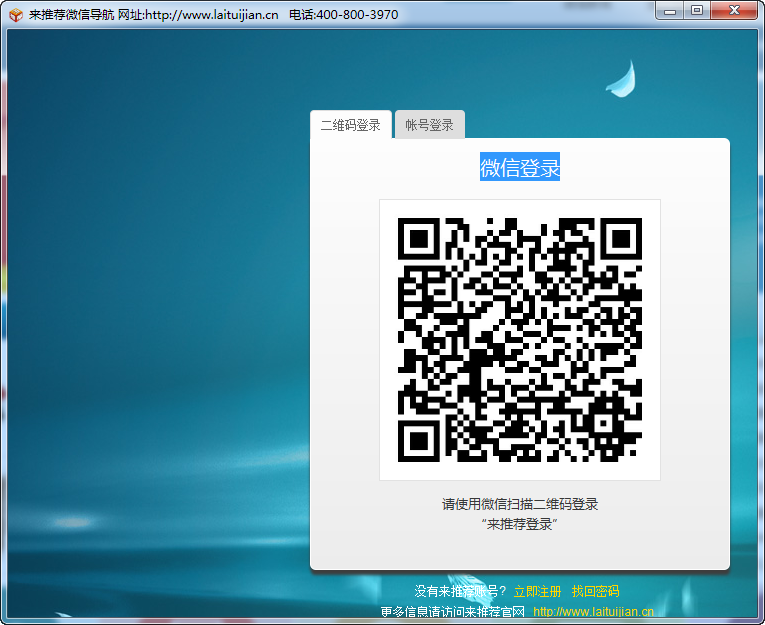Minimize the 来推荐微信导航 window

click(x=669, y=11)
